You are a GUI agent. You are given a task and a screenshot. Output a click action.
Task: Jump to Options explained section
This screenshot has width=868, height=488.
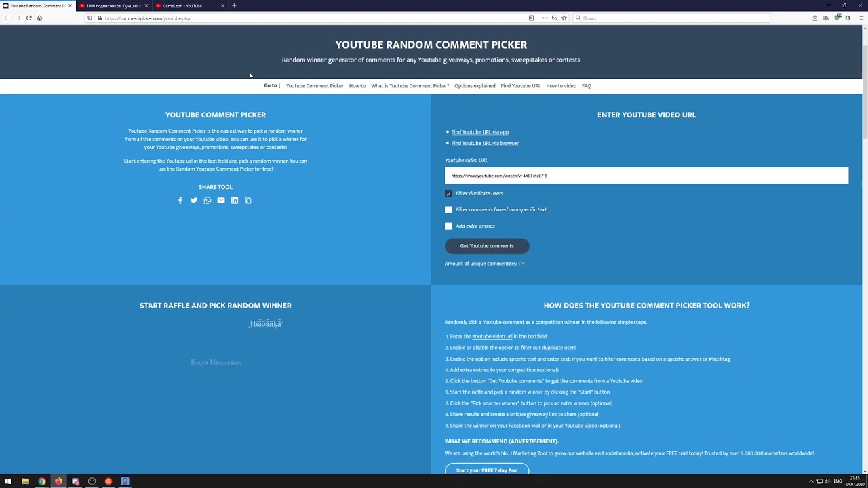pyautogui.click(x=475, y=86)
